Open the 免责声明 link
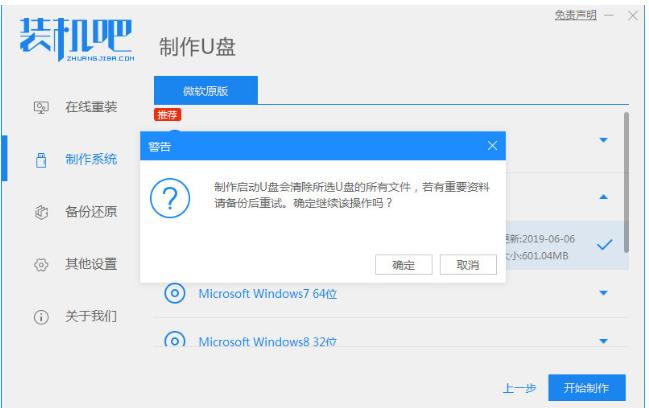Screen dimensions: 649x408 click(x=575, y=15)
